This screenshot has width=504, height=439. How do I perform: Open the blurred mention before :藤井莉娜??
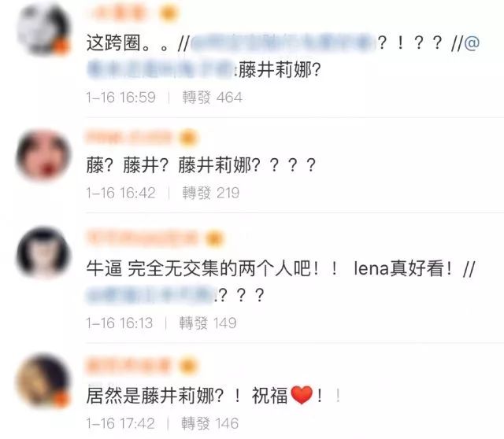click(x=161, y=69)
